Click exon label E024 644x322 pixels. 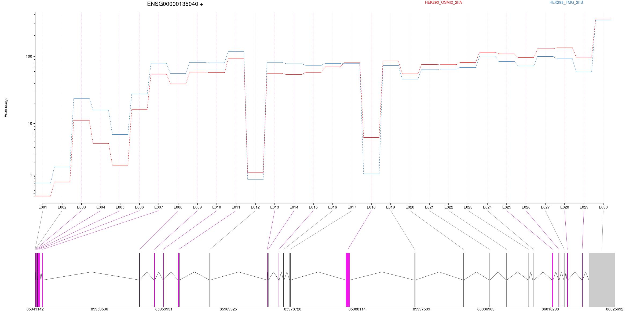487,207
